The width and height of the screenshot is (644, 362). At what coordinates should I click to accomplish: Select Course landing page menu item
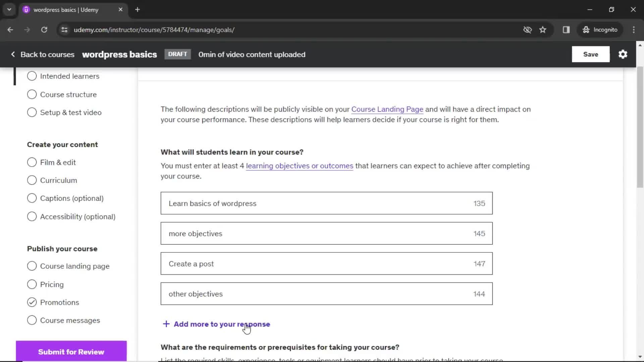[75, 266]
